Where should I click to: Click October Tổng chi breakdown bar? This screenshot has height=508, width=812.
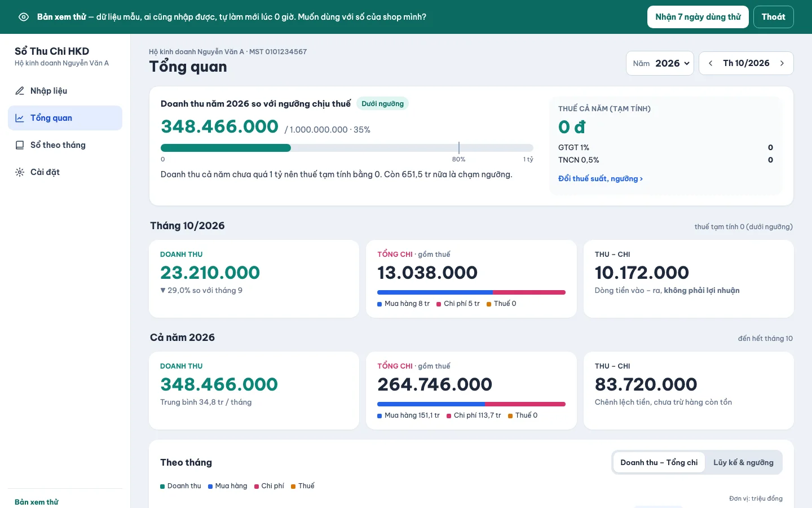[471, 292]
